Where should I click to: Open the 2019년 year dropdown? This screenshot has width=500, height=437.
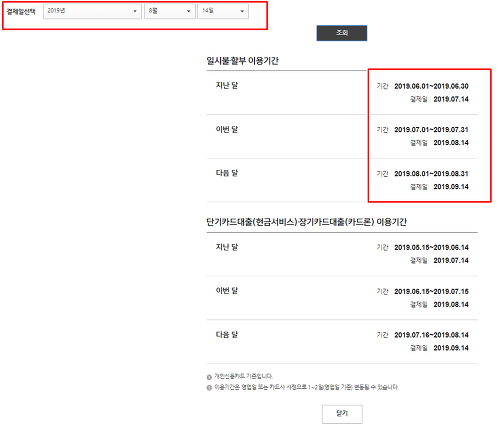(x=92, y=11)
